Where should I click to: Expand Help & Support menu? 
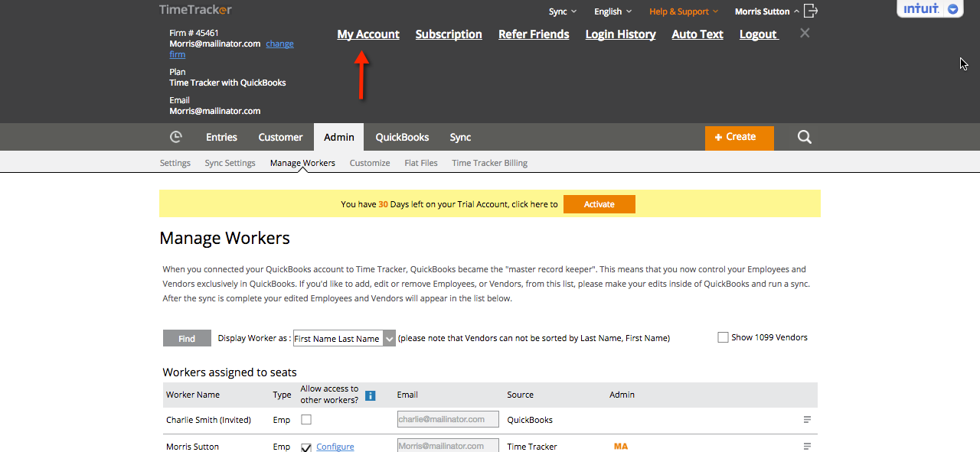point(684,11)
